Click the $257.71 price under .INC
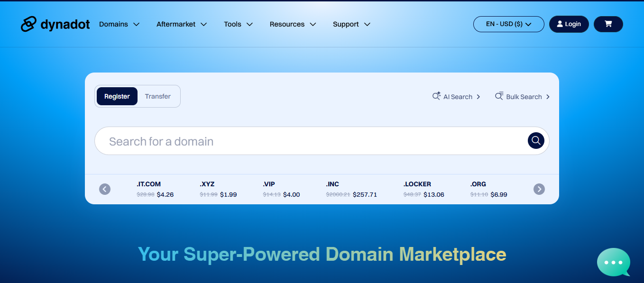Screen dimensions: 644x283 [x=365, y=194]
